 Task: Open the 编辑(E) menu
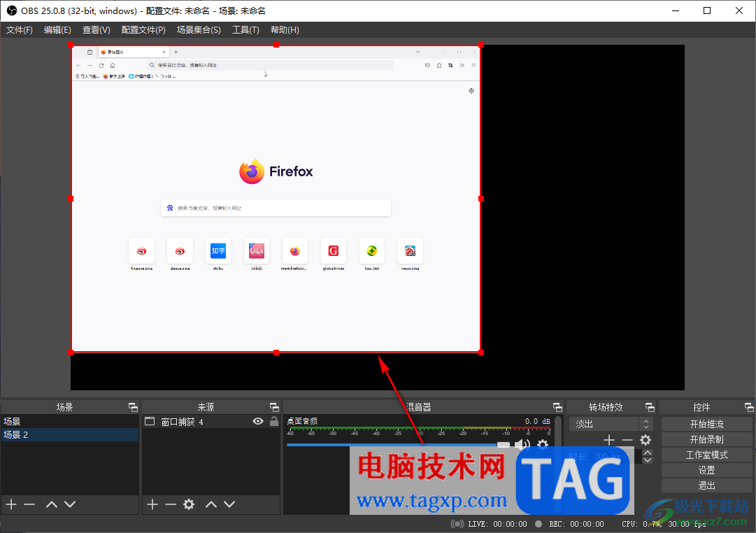pyautogui.click(x=57, y=30)
